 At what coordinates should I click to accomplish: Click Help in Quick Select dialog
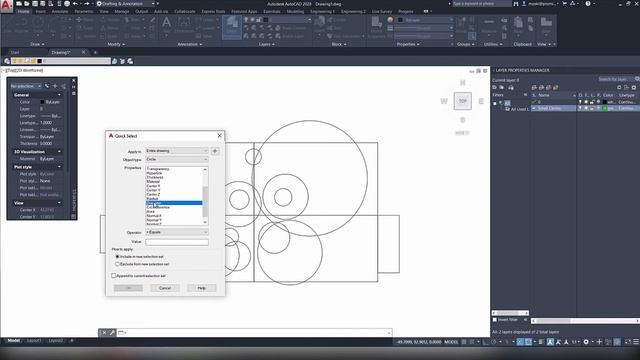coord(202,288)
